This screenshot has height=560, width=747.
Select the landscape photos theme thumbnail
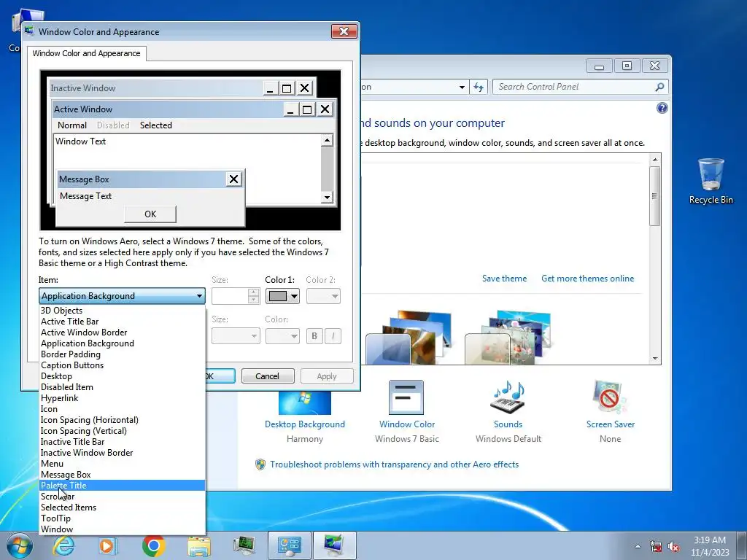[x=409, y=337]
